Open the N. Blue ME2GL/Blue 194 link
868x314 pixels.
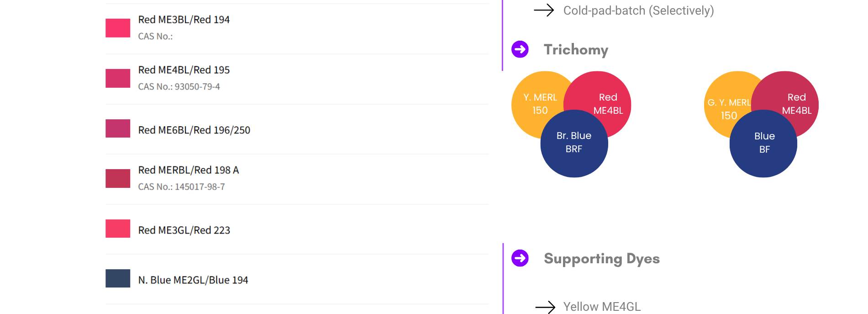193,280
